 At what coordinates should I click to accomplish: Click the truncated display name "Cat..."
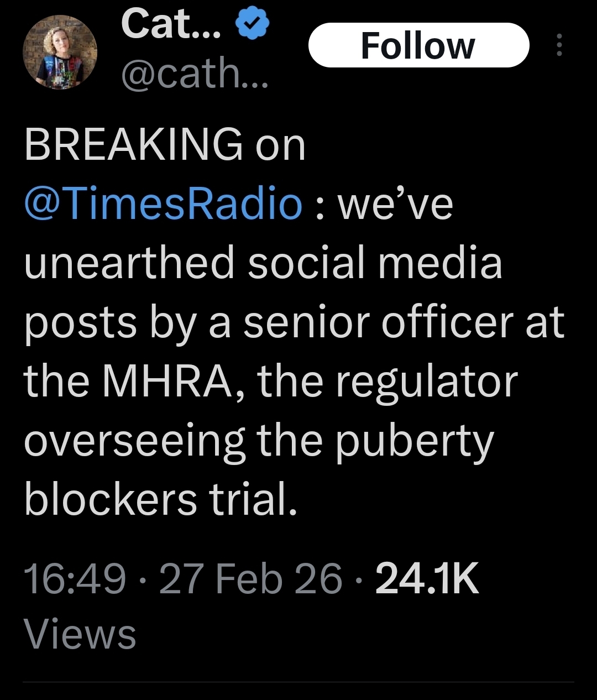pyautogui.click(x=171, y=25)
